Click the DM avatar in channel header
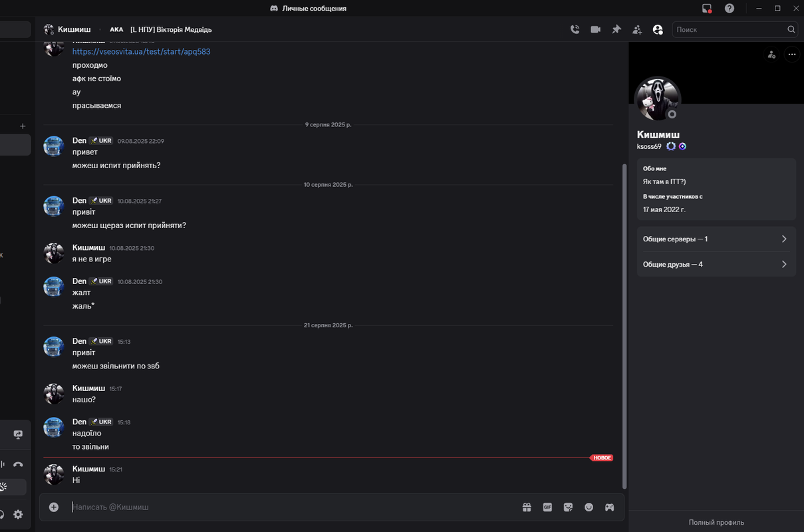This screenshot has width=804, height=532. coord(49,29)
